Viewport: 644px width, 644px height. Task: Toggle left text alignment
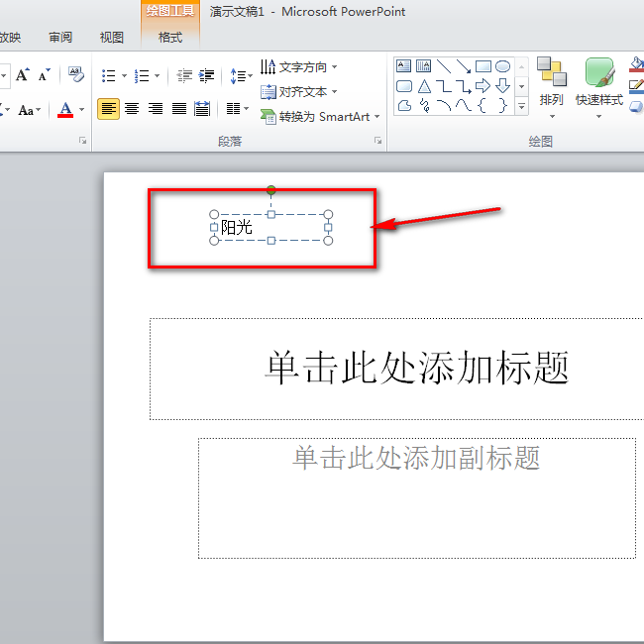[x=108, y=109]
